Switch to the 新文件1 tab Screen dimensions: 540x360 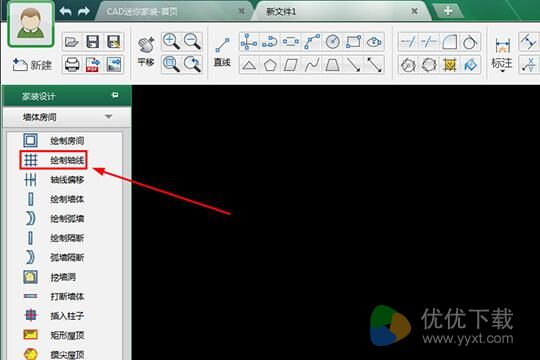[281, 12]
